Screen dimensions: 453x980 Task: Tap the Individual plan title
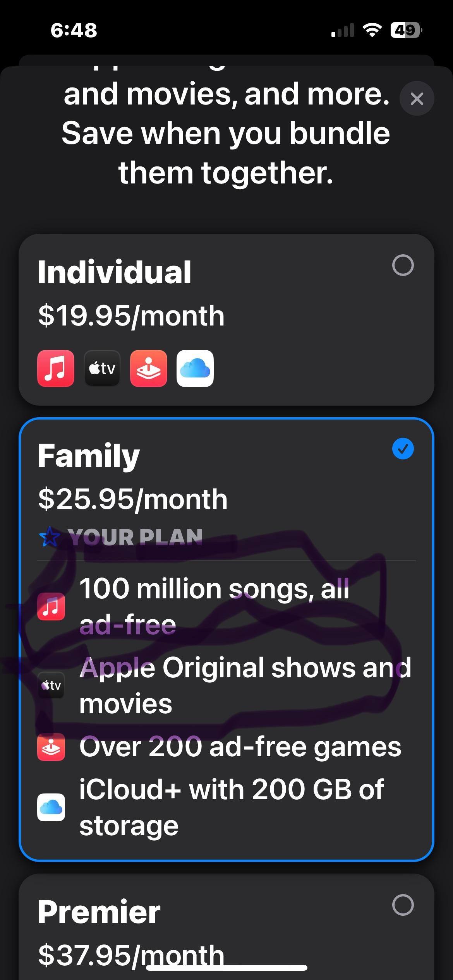point(115,272)
